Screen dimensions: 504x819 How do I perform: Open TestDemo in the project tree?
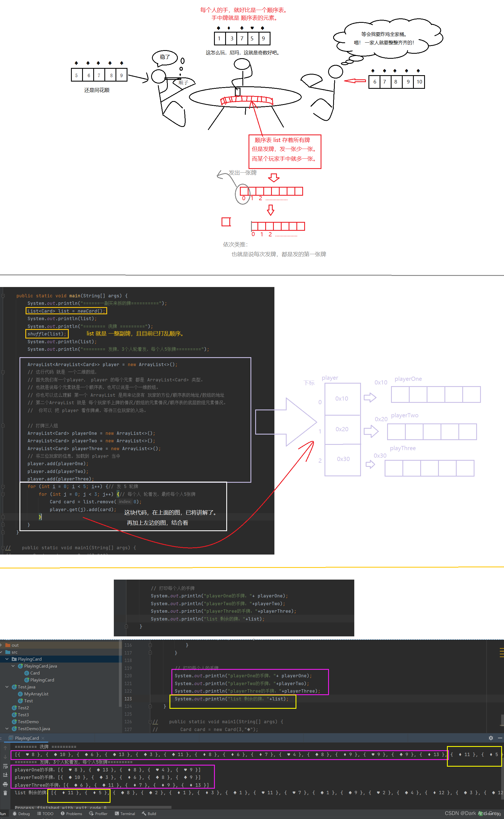pyautogui.click(x=25, y=722)
